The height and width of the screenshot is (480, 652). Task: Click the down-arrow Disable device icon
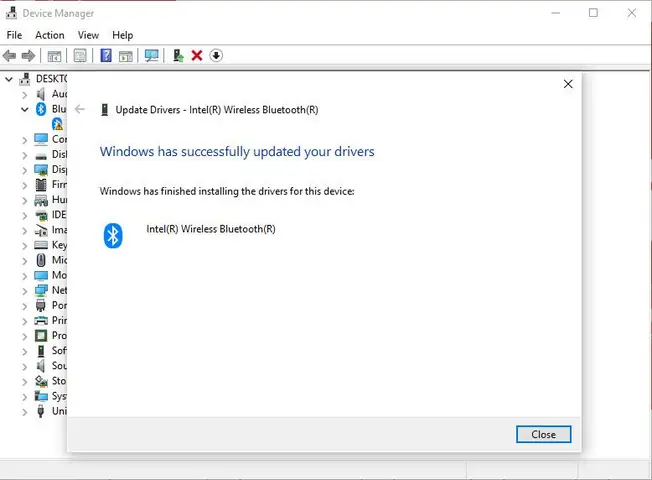pyautogui.click(x=216, y=55)
